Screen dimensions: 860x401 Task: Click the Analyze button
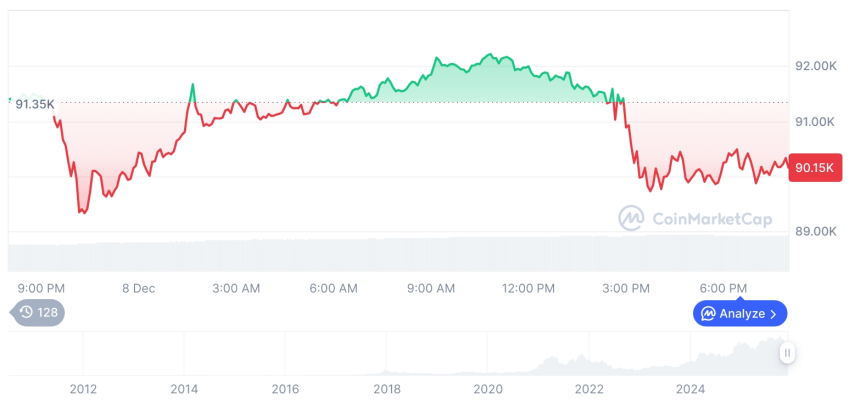coord(740,313)
